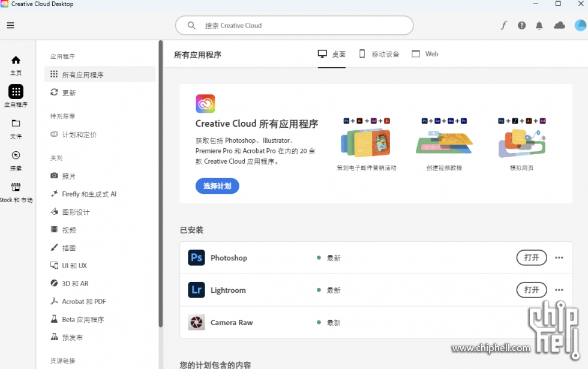The height and width of the screenshot is (369, 588).
Task: Open 文件 files in sidebar
Action: tap(16, 129)
